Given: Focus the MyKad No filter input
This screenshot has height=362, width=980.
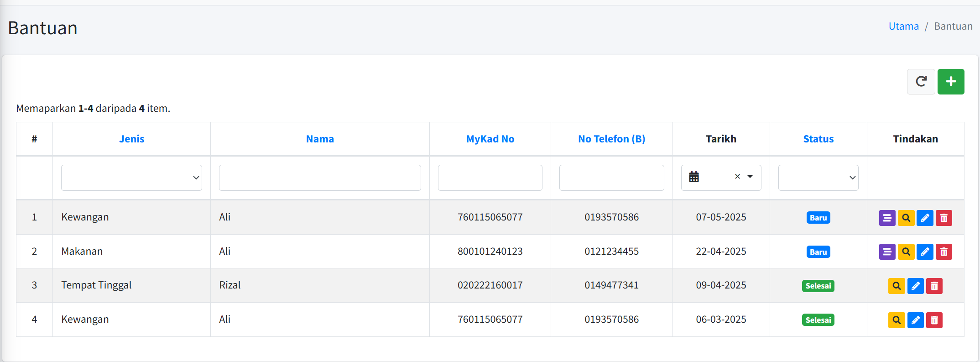Looking at the screenshot, I should point(490,178).
